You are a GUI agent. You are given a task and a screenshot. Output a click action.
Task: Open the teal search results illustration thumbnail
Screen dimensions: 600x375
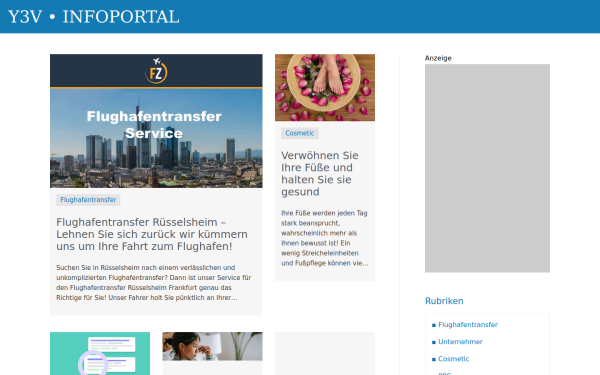pyautogui.click(x=100, y=354)
